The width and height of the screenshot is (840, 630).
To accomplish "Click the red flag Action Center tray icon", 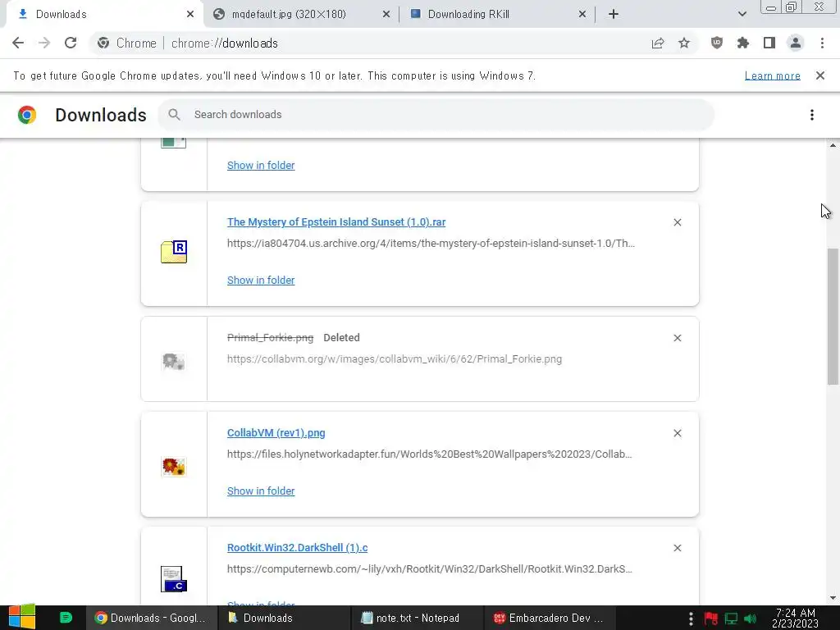I will pos(711,619).
